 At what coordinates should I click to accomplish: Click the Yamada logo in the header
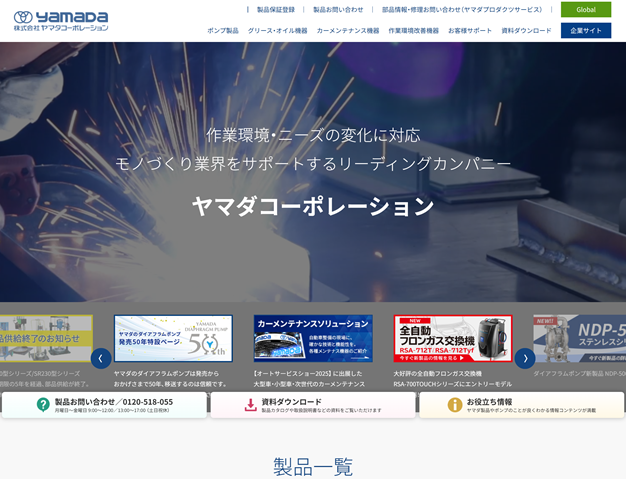coord(61,21)
